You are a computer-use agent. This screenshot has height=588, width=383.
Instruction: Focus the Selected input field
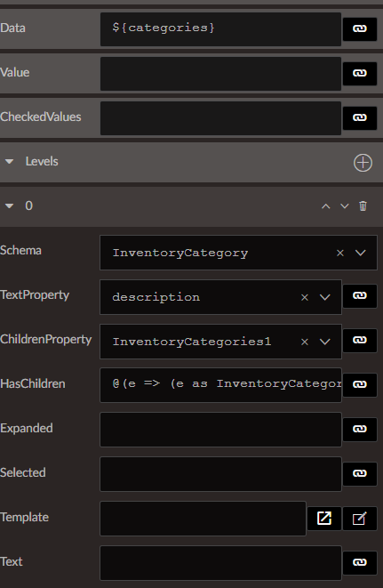coord(220,474)
